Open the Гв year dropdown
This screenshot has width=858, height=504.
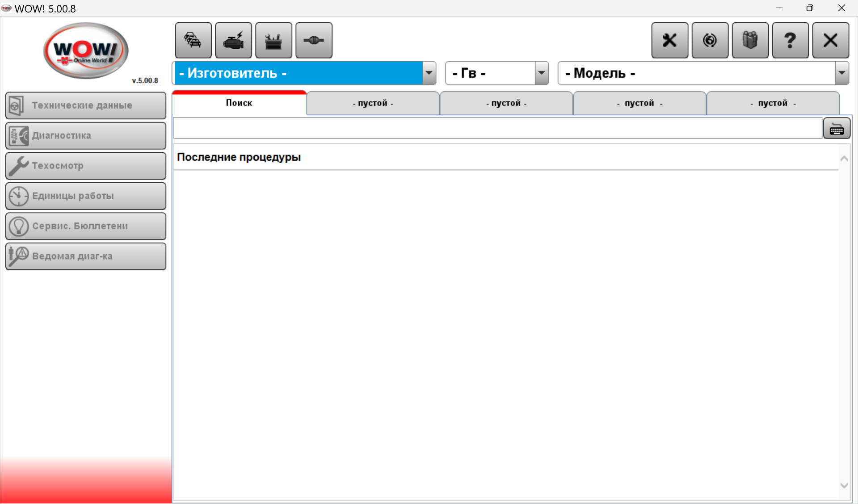(541, 73)
